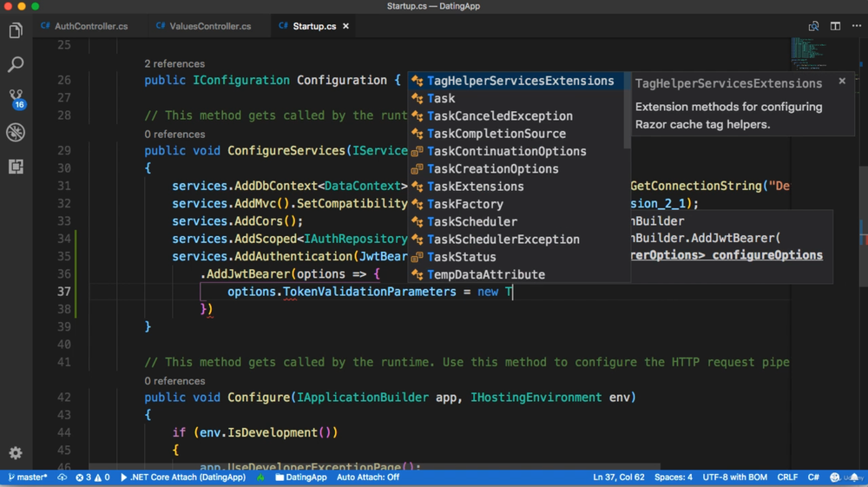The height and width of the screenshot is (487, 868).
Task: Close the Startup.cs tab
Action: pos(345,26)
